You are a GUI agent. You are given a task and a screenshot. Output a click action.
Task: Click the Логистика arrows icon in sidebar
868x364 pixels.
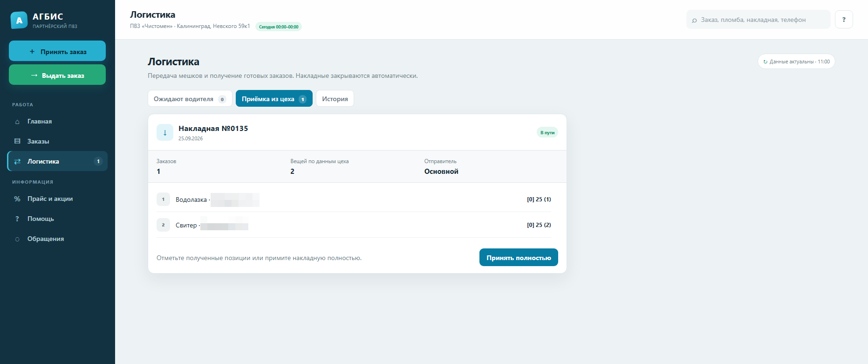pos(17,161)
